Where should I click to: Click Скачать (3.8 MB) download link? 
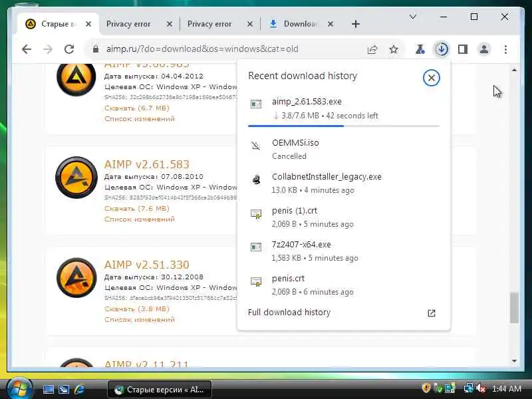[137, 309]
